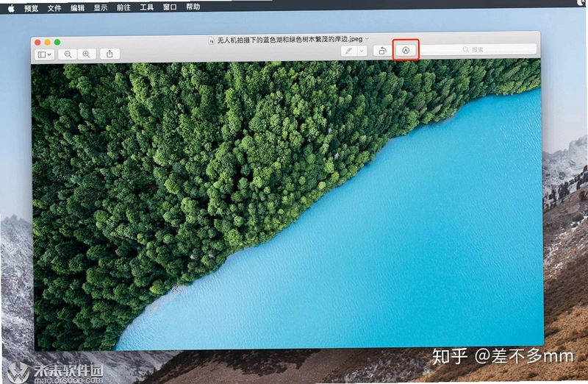Click the forest and lake photo
Screen dimensions: 588x384
[x=287, y=205]
